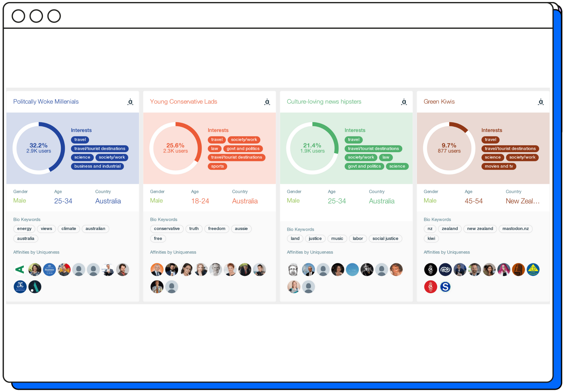Viewport: 565px width, 392px height.
Task: Click the Audiense icon on Green Kiwis card
Action: pyautogui.click(x=541, y=102)
